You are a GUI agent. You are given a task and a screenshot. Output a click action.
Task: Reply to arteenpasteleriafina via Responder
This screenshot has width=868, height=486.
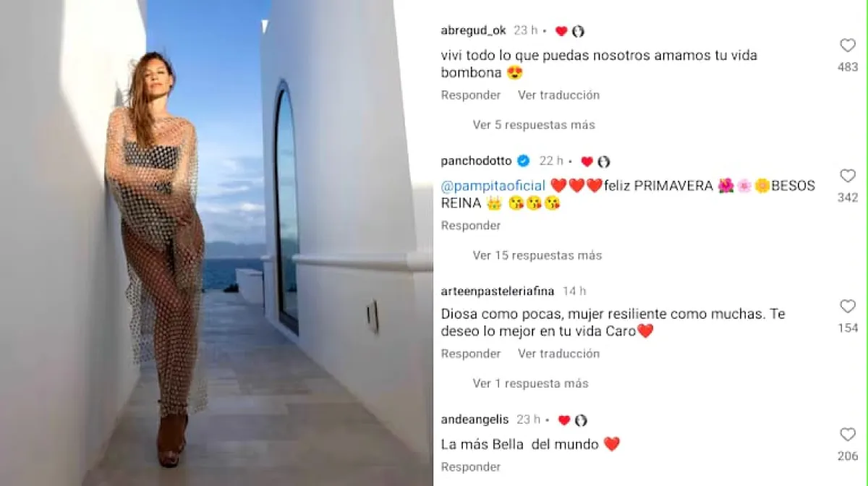(x=471, y=354)
